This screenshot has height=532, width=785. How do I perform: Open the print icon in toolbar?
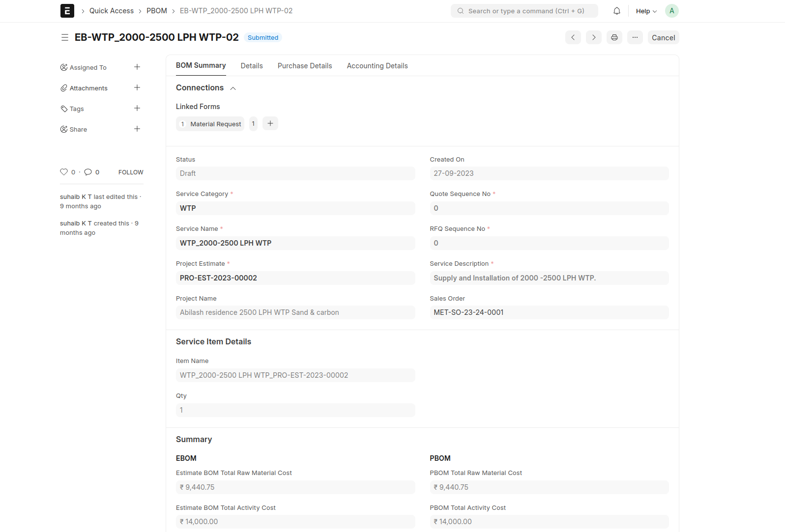614,37
